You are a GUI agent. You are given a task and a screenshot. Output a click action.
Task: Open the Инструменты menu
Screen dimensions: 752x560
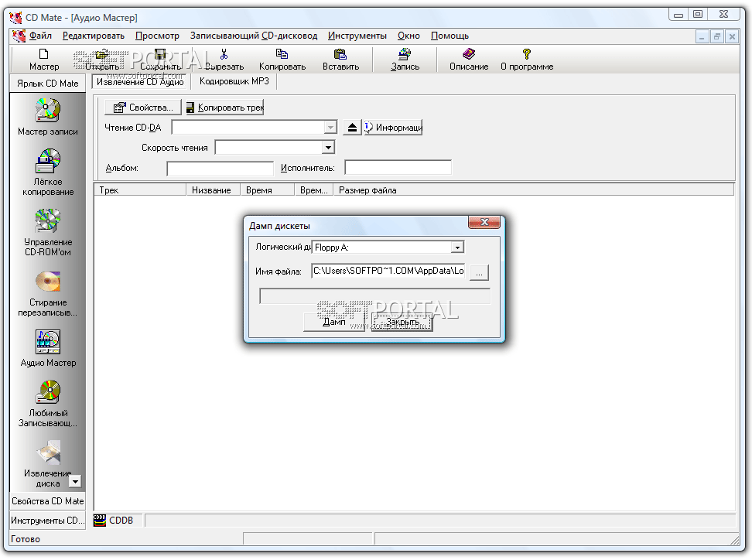[x=357, y=36]
